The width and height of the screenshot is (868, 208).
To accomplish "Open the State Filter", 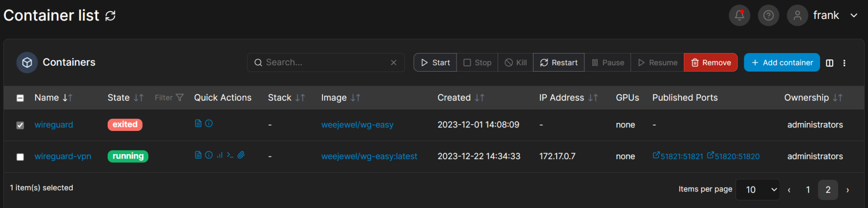I will point(169,97).
